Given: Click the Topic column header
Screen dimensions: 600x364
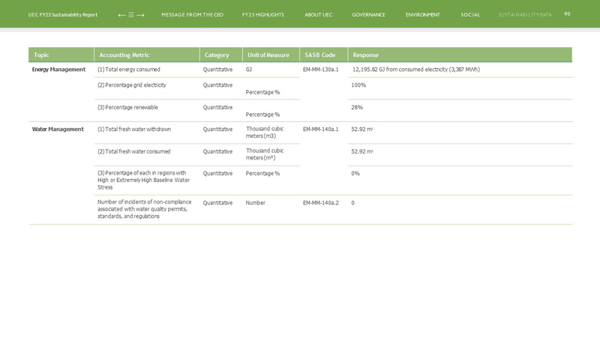Looking at the screenshot, I should pos(41,55).
